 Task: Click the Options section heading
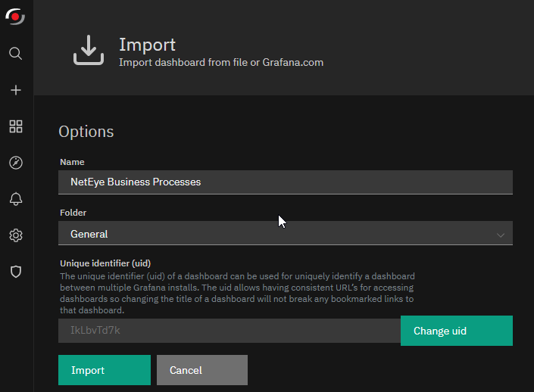(86, 132)
